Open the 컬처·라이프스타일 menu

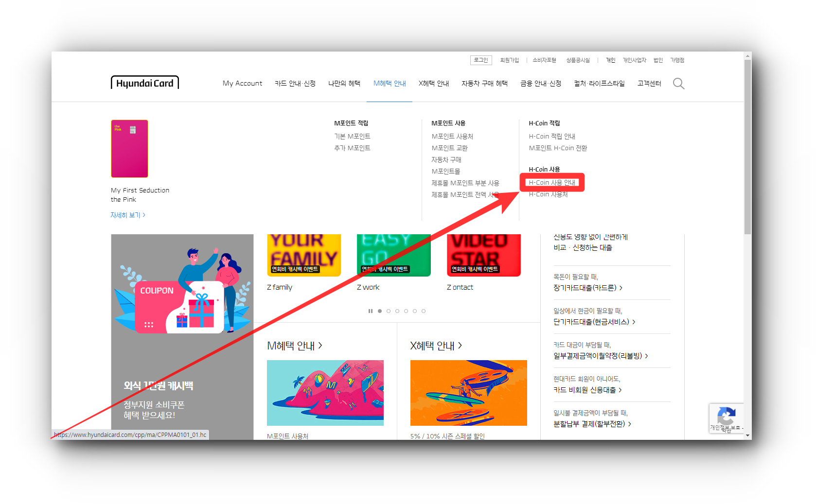click(599, 84)
